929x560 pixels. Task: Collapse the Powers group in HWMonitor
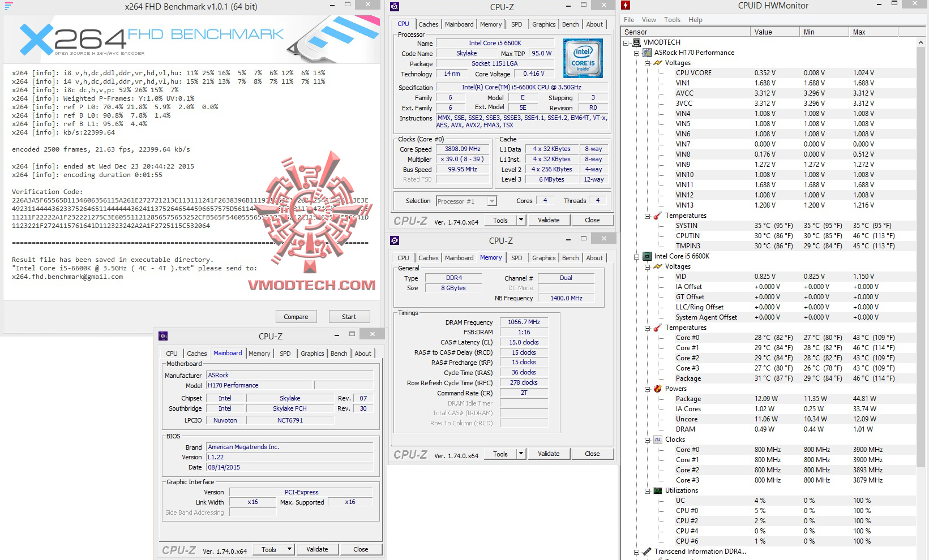tap(647, 389)
